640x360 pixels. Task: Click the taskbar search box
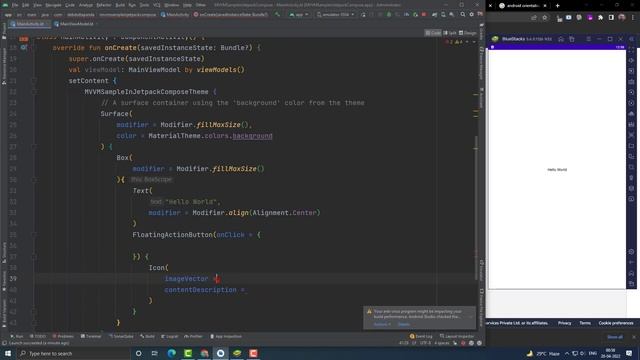[x=73, y=353]
